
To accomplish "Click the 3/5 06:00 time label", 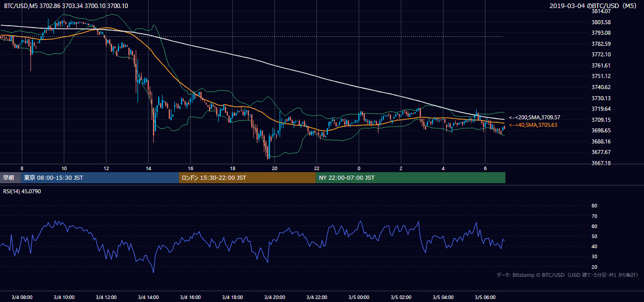I will coord(485,297).
